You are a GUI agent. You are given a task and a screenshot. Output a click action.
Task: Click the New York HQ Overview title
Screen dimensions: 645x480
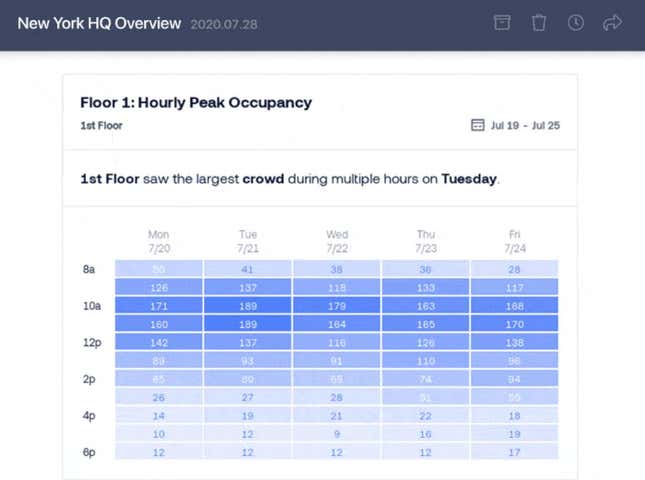point(99,23)
